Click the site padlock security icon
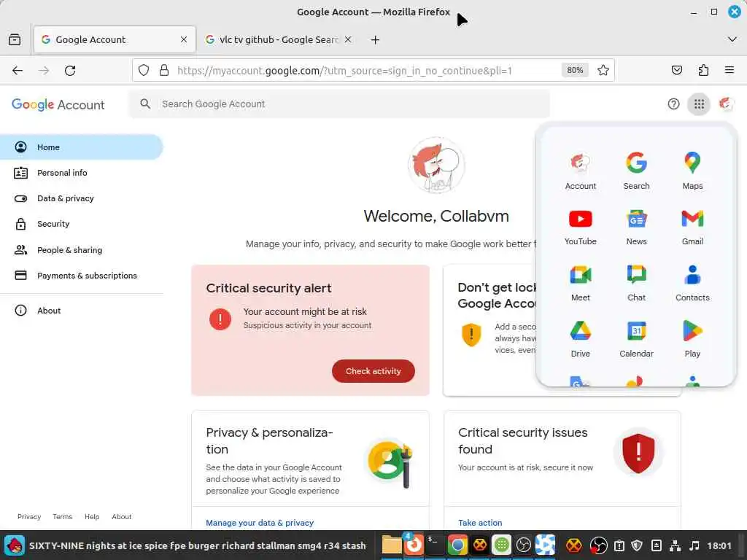 pyautogui.click(x=164, y=71)
